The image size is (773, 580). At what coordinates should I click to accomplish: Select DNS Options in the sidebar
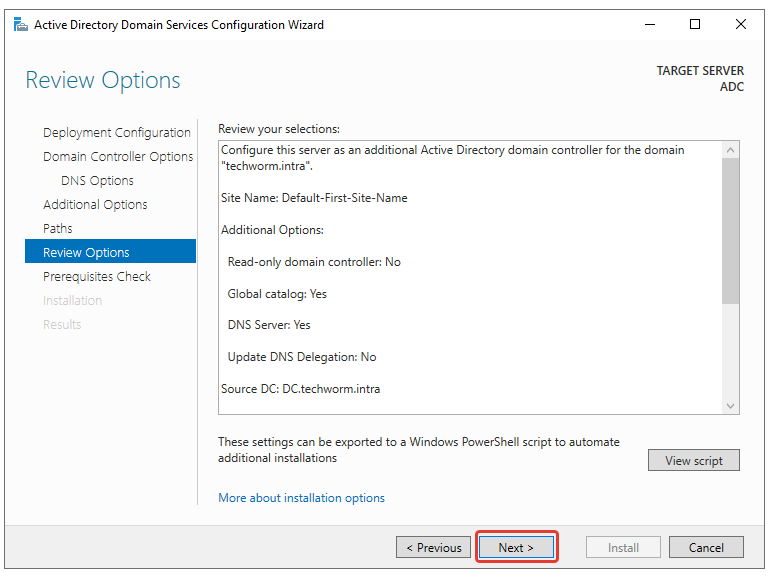[97, 181]
